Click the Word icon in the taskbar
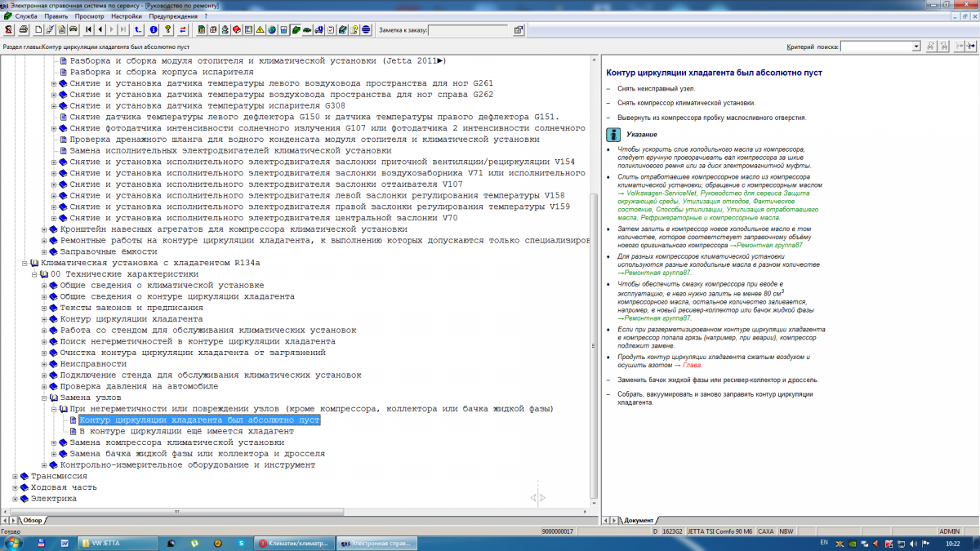Viewport: 980px width, 551px height. point(65,543)
